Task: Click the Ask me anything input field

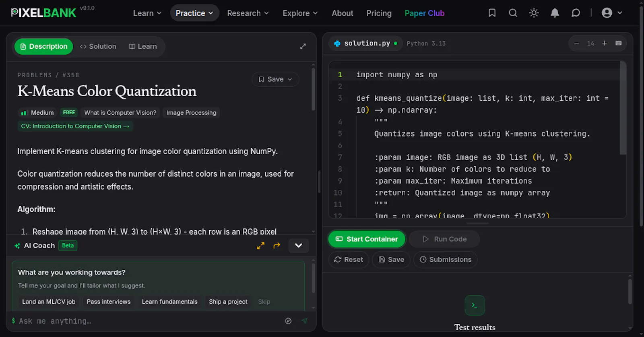Action: pos(149,321)
